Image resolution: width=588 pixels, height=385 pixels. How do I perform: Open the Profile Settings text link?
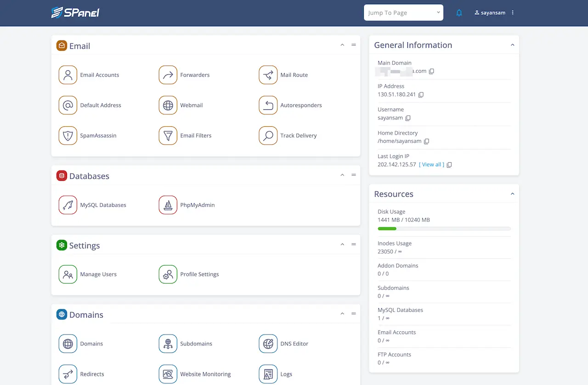pyautogui.click(x=199, y=274)
